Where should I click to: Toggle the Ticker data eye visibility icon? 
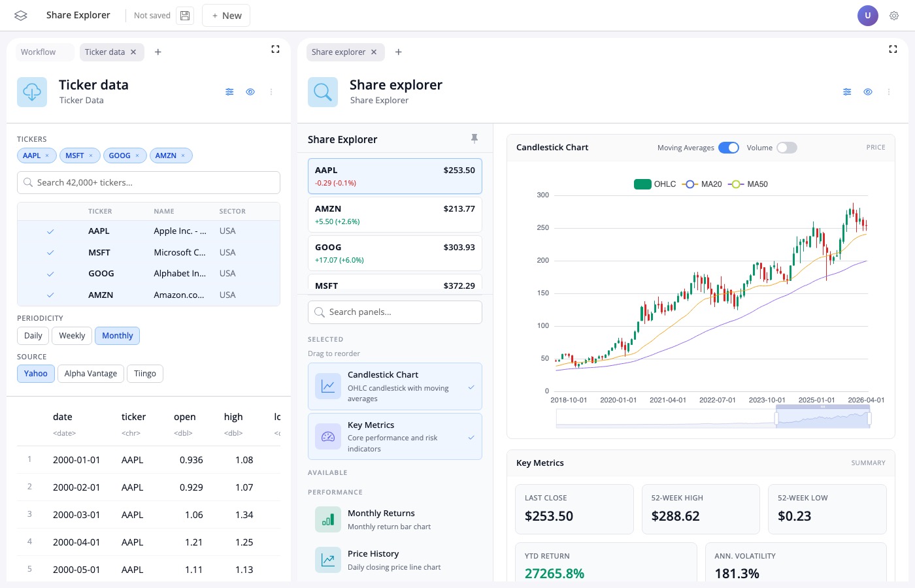coord(250,92)
